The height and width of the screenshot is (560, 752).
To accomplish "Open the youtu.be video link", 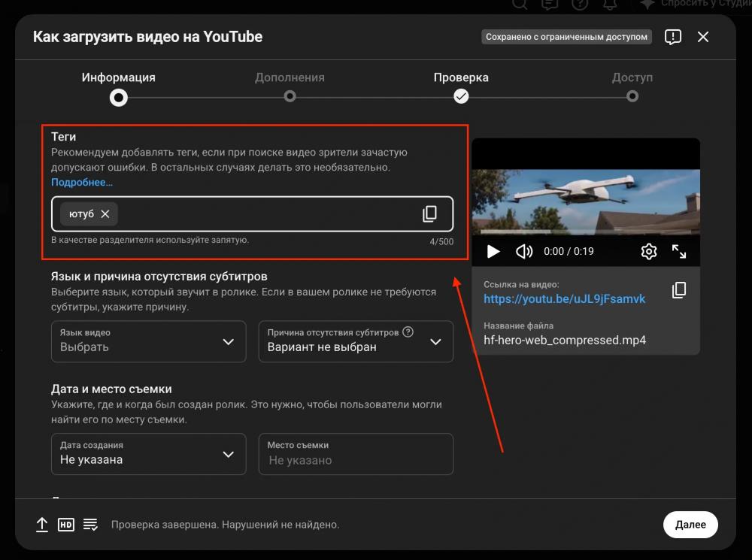I will pos(564,298).
